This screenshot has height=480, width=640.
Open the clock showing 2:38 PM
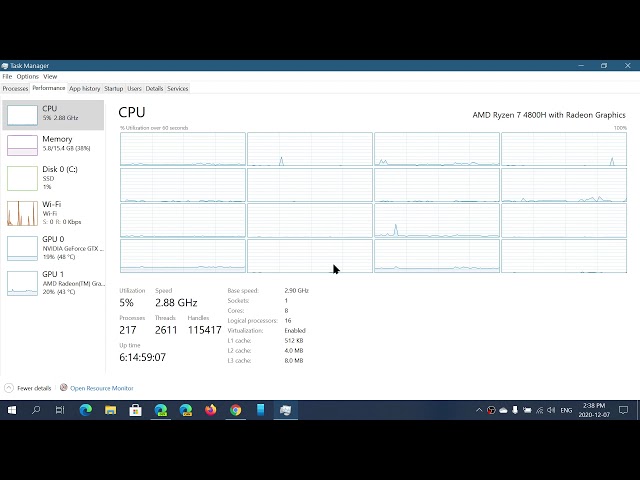point(594,410)
